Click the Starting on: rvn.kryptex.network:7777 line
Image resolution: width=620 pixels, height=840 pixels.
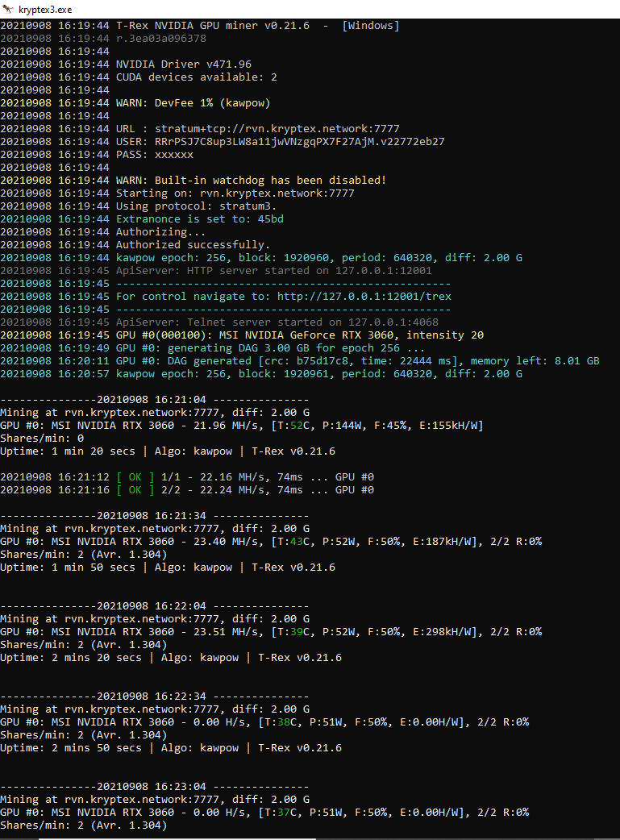(177, 193)
